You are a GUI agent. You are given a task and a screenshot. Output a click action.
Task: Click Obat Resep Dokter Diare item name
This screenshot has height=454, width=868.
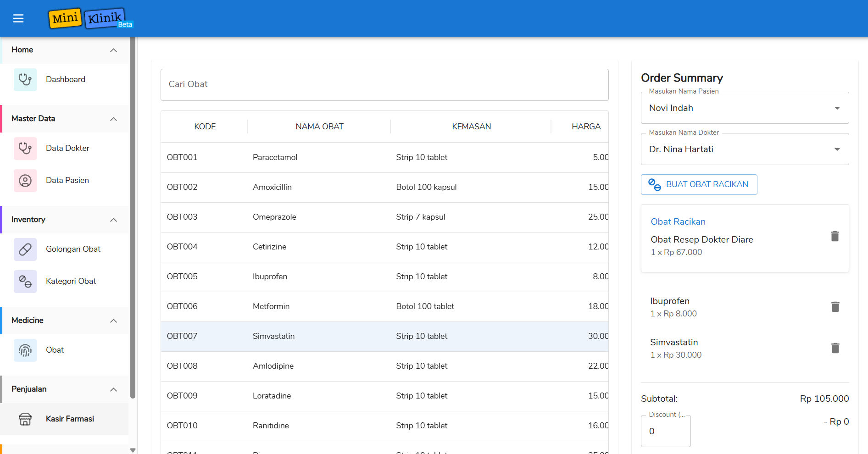[x=702, y=240]
